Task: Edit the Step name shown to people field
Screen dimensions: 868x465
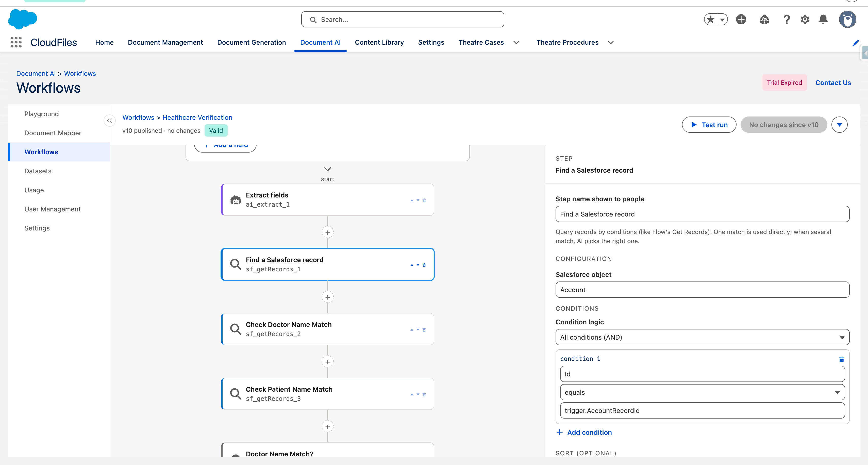Action: (x=702, y=214)
